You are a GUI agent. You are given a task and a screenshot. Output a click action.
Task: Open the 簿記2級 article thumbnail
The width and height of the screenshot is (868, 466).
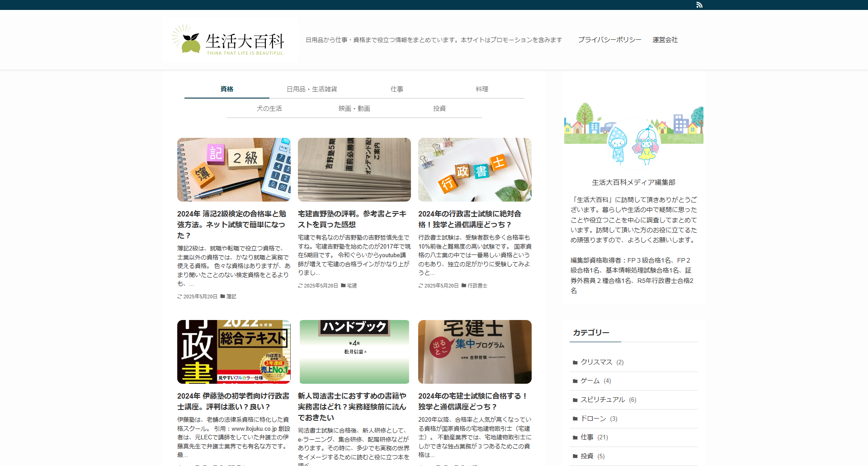pyautogui.click(x=234, y=169)
